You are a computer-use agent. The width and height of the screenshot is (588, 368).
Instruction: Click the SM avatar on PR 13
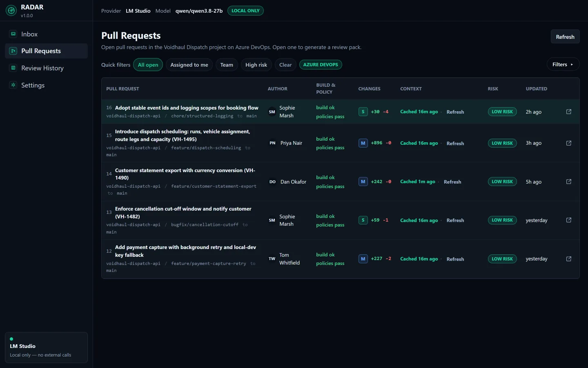coord(272,220)
